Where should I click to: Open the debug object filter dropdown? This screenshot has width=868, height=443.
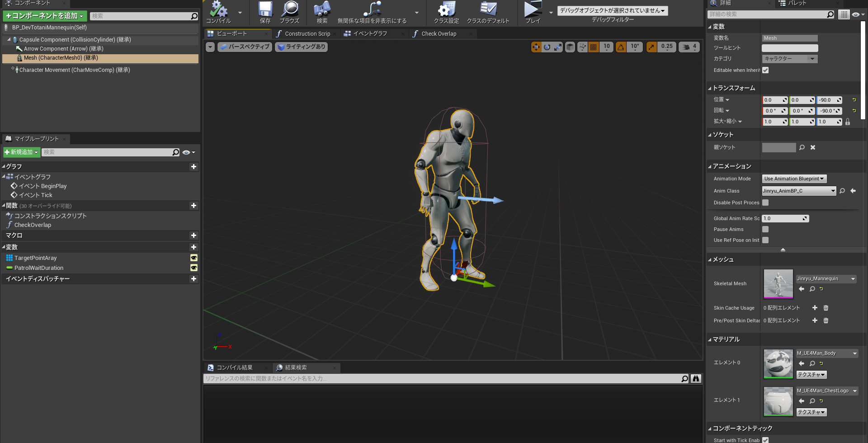(x=612, y=10)
